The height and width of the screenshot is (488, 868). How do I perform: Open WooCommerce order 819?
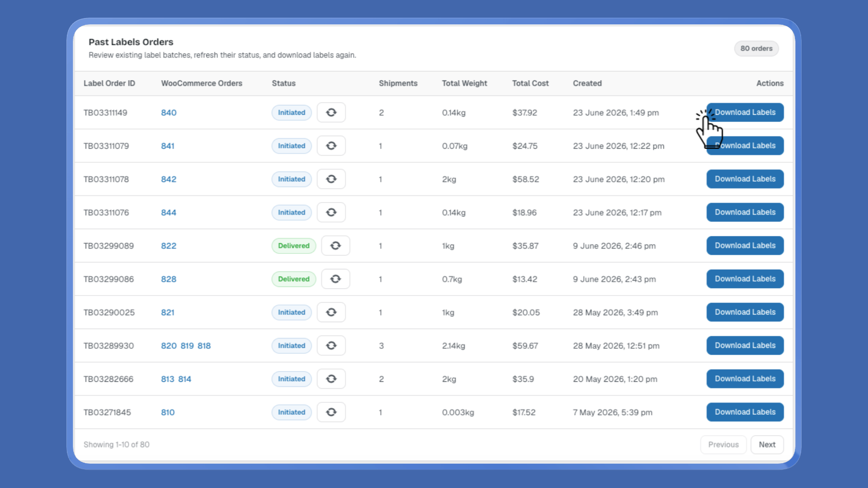[187, 346]
